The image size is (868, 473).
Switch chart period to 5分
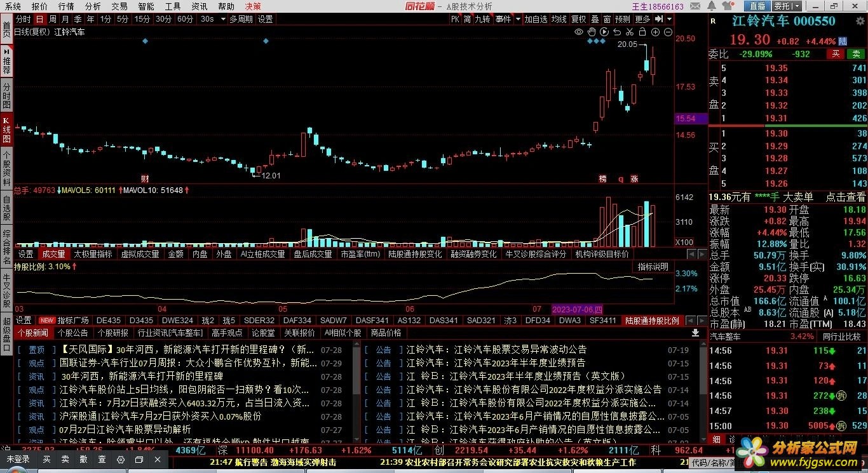click(x=123, y=19)
